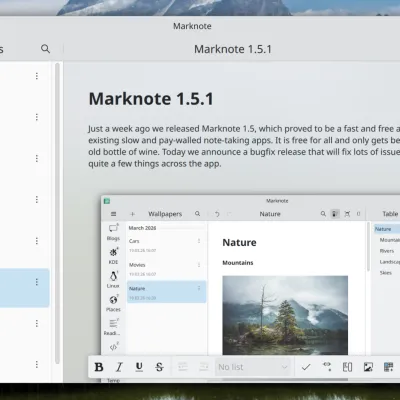Click code brackets notebook icon in embedded sidebar

pyautogui.click(x=113, y=347)
